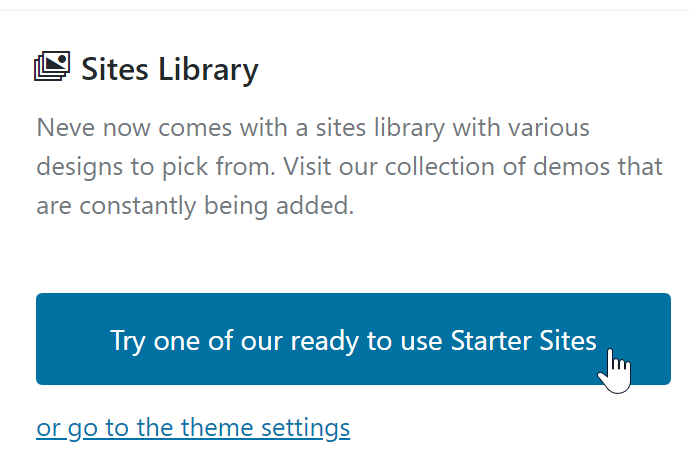This screenshot has width=689, height=465.
Task: Launch the ready to use Starter Sites
Action: [x=353, y=339]
